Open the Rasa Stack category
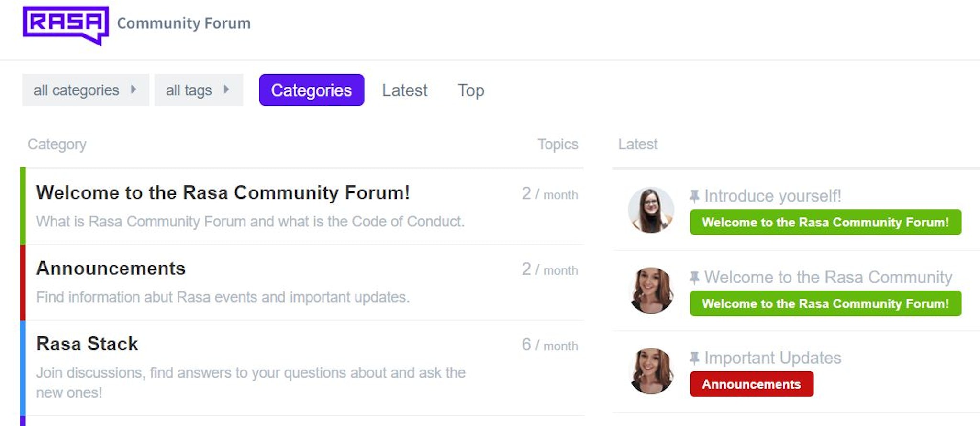The image size is (980, 426). click(x=87, y=344)
